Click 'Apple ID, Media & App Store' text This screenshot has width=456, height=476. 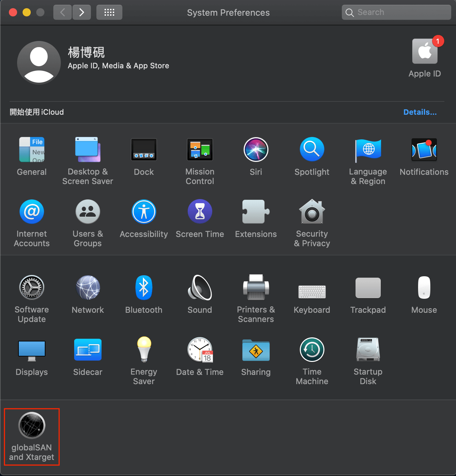[118, 66]
